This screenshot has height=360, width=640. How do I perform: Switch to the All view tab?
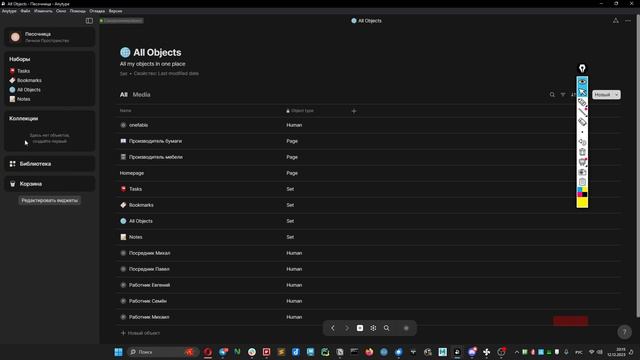[x=124, y=94]
